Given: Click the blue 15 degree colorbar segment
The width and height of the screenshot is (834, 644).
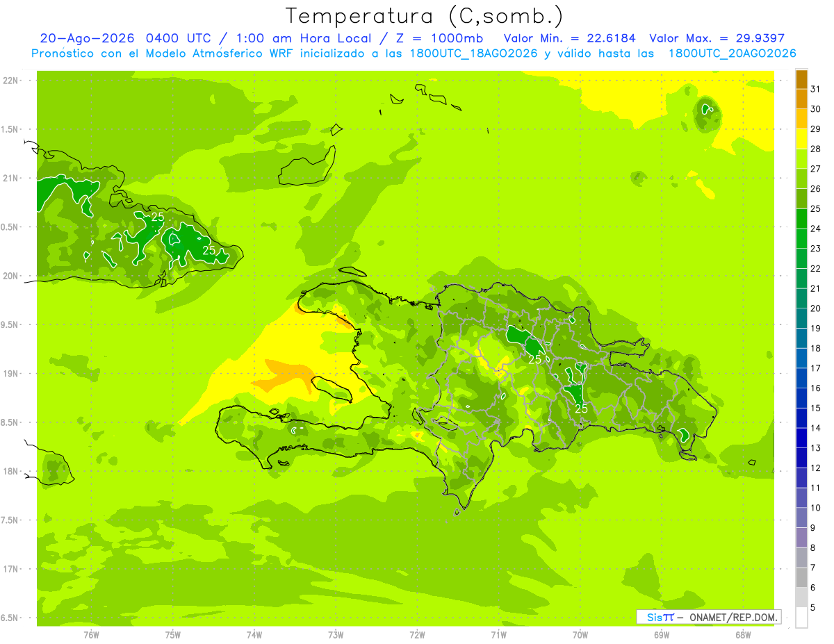Looking at the screenshot, I should (x=801, y=399).
